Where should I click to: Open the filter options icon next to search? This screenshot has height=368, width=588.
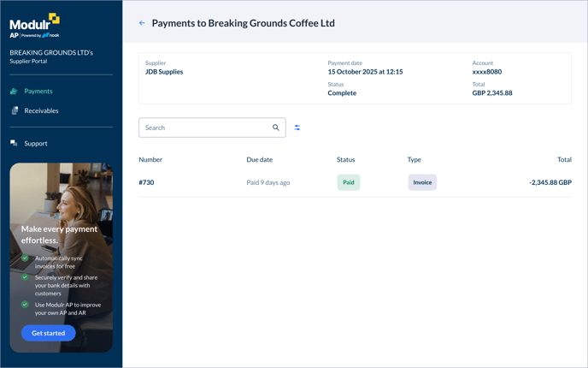coord(297,128)
